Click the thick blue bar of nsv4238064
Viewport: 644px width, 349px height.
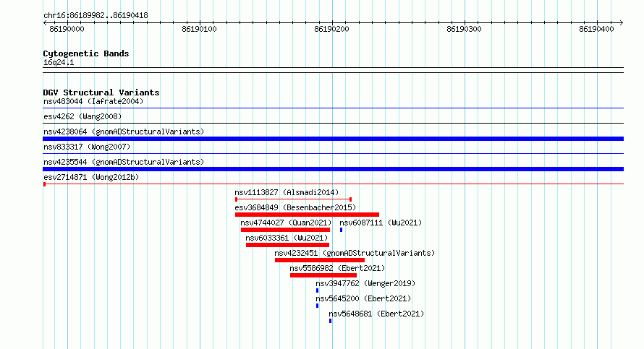coord(333,139)
